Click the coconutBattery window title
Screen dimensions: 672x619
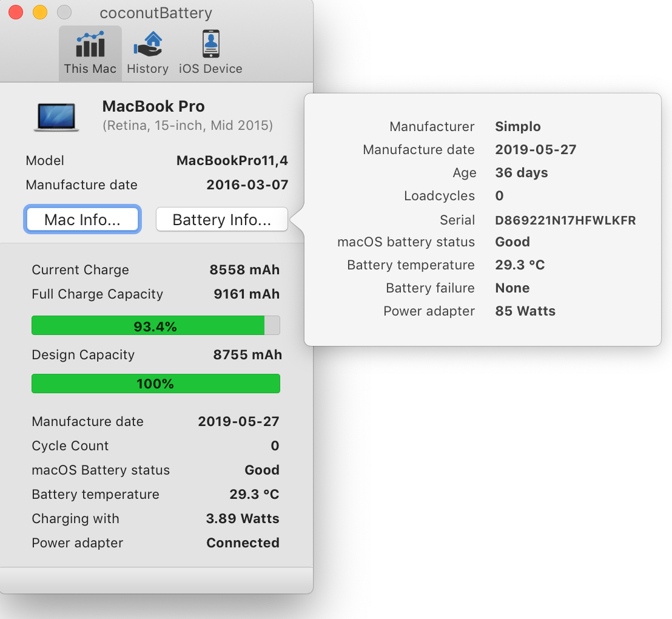[156, 13]
